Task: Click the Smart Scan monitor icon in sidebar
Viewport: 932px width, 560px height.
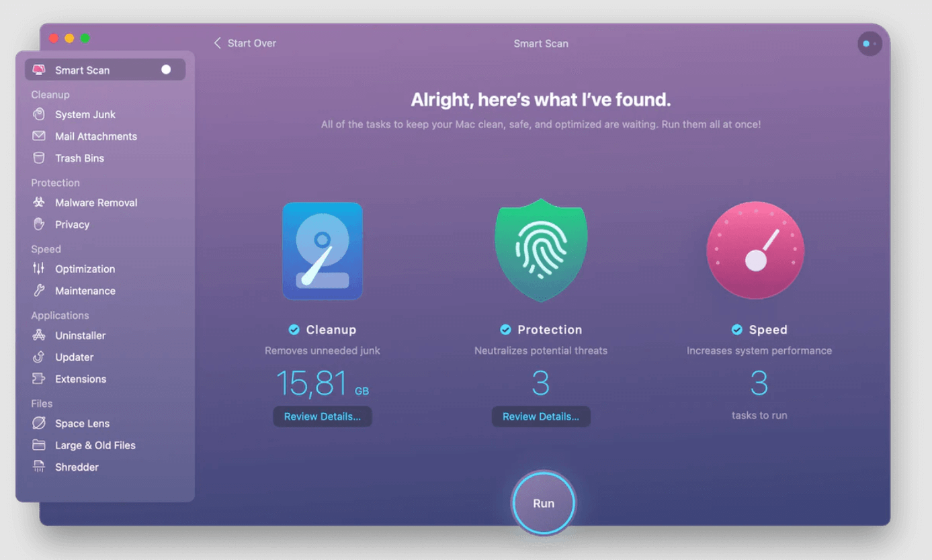Action: coord(39,70)
